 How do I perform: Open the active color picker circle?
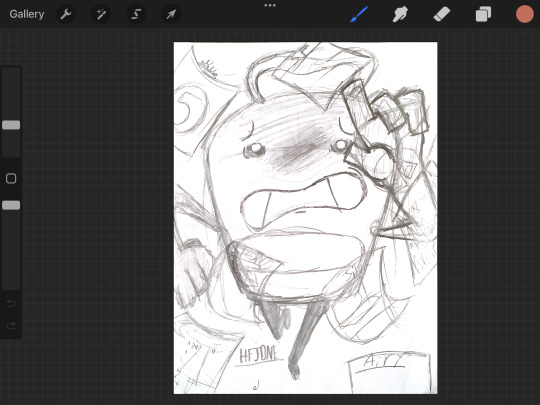pyautogui.click(x=525, y=14)
